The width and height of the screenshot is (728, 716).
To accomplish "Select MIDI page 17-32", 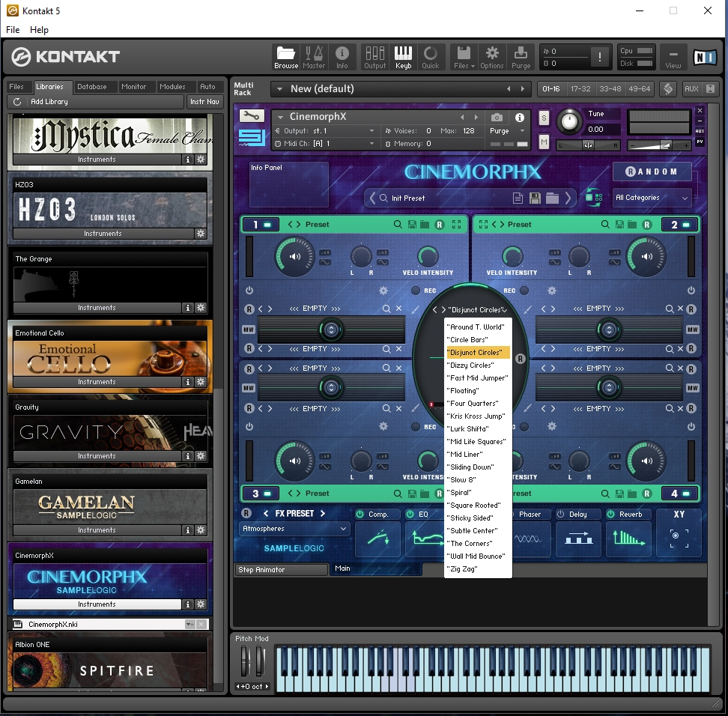I will [x=580, y=88].
